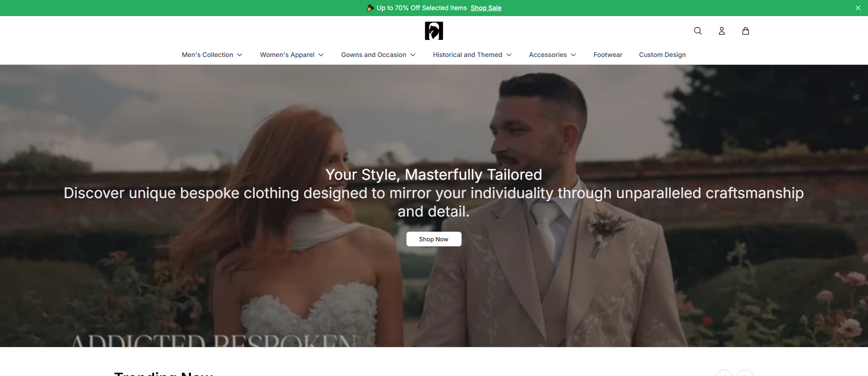This screenshot has height=376, width=868.
Task: Expand the Accessories menu
Action: click(x=553, y=55)
